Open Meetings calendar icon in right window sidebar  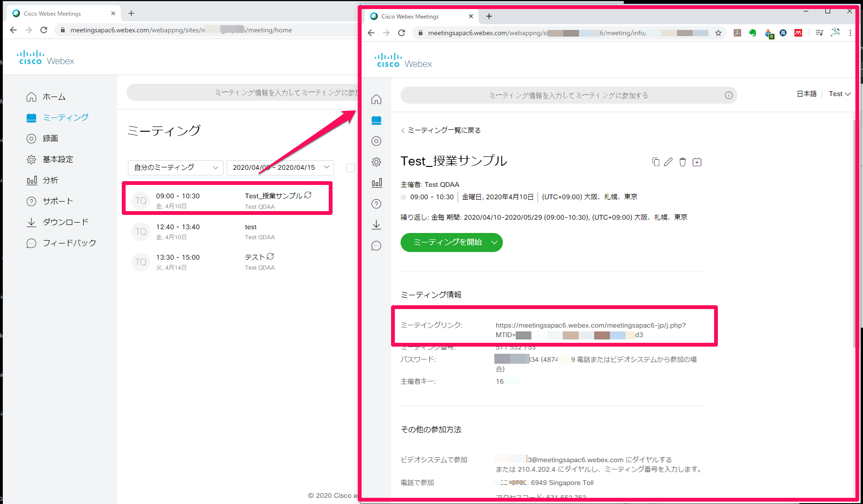pos(376,120)
